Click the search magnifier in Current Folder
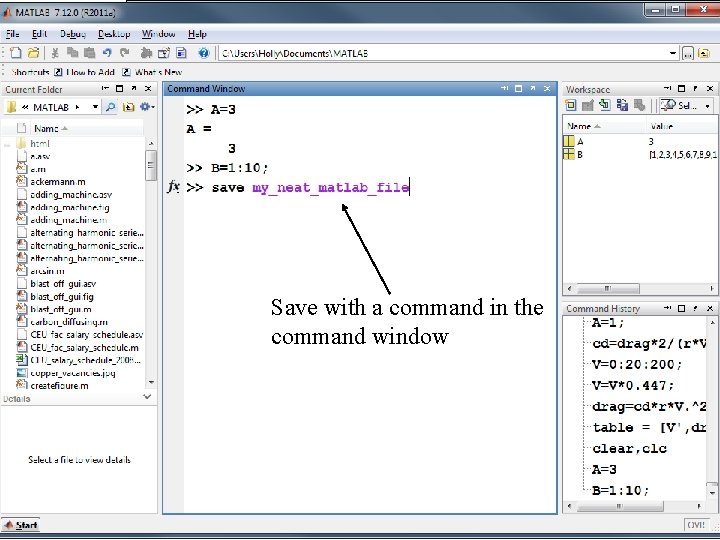Viewport: 720px width, 540px height. point(111,107)
